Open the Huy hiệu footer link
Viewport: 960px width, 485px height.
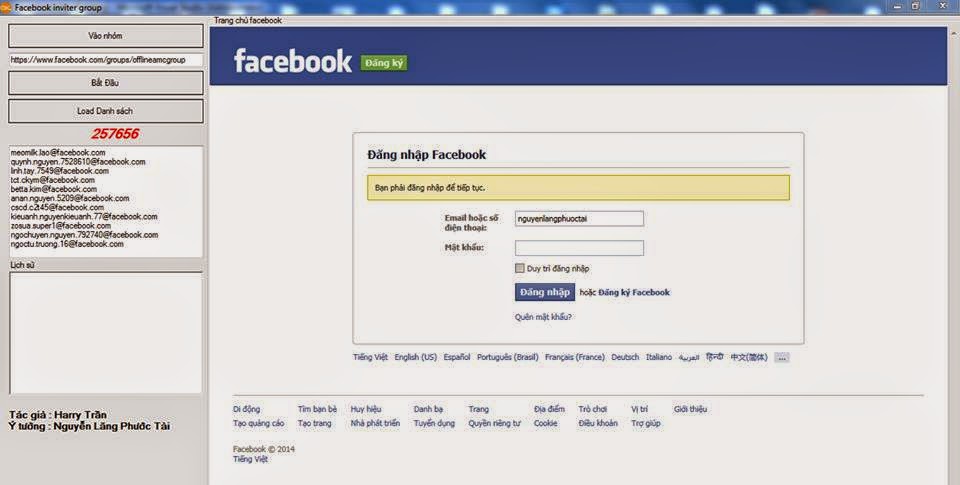[366, 409]
